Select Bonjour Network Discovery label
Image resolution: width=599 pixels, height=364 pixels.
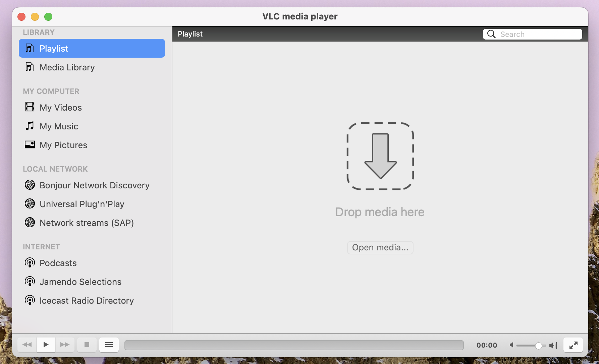tap(95, 185)
